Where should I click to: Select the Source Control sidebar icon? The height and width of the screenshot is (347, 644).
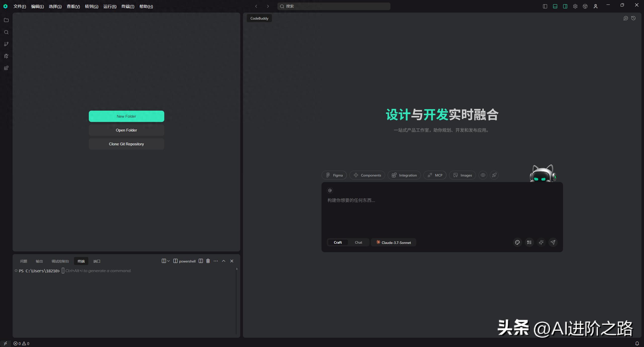point(6,44)
